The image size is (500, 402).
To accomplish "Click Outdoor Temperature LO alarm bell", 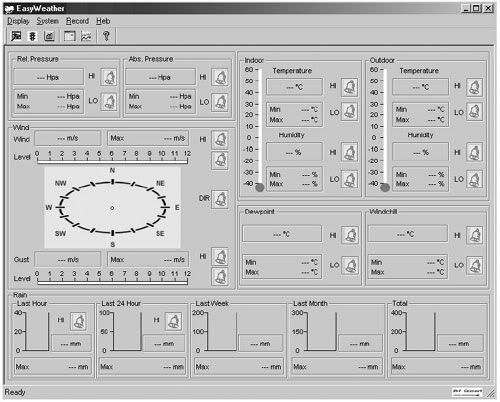I will point(474,111).
